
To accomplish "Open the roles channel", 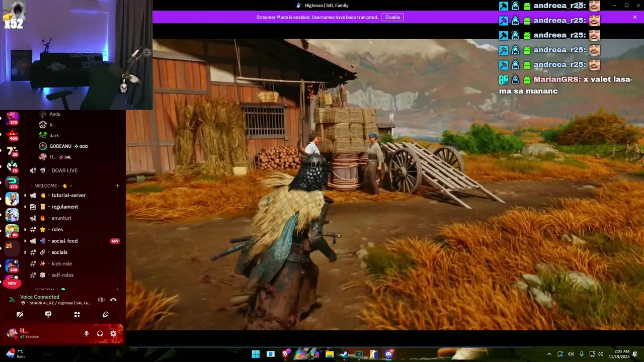I will [73, 229].
